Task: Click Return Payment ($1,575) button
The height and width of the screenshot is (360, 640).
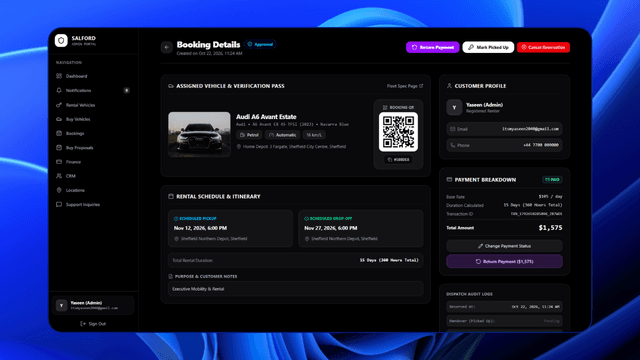Action: 504,261
